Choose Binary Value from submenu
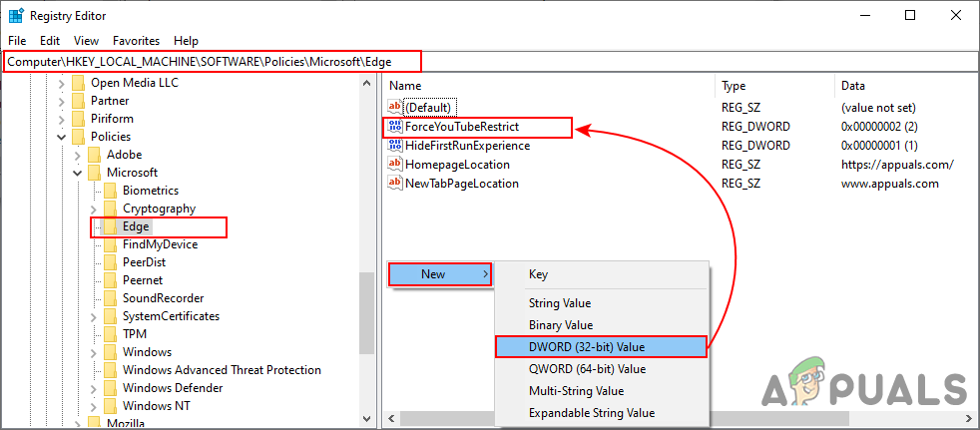This screenshot has width=980, height=430. (601, 325)
